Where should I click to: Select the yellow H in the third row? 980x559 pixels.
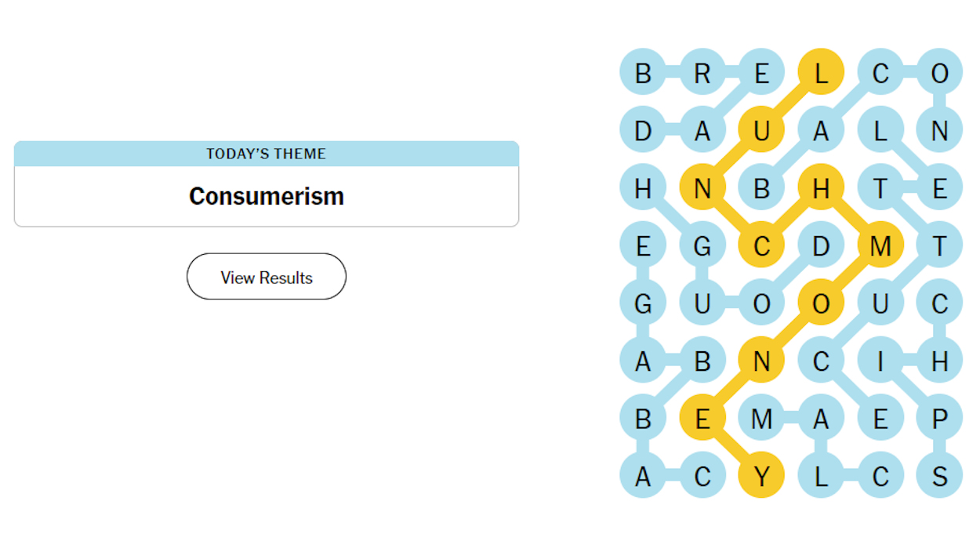tap(821, 187)
